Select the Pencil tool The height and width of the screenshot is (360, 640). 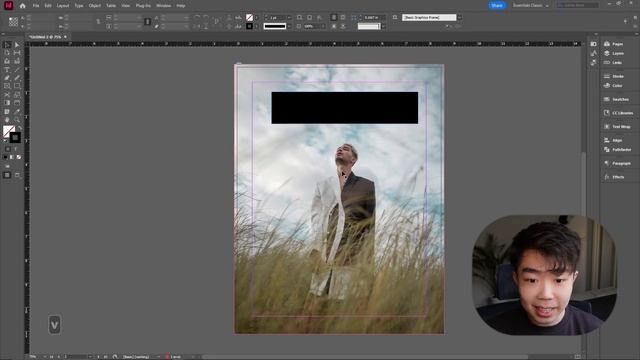[17, 78]
